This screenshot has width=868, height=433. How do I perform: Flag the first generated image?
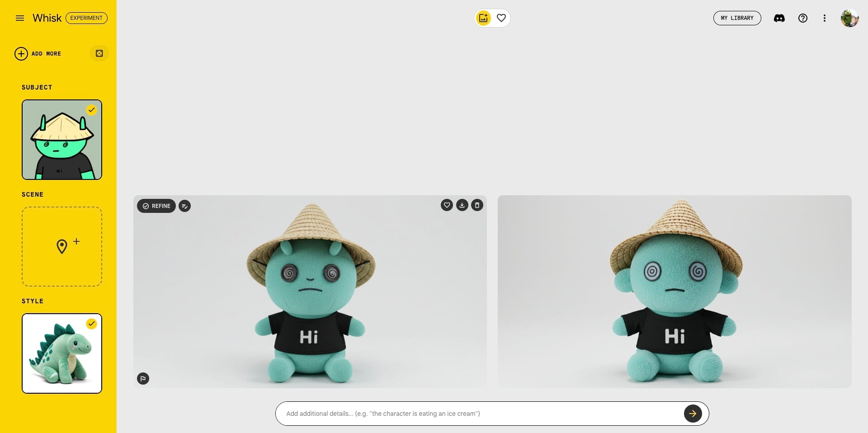pyautogui.click(x=143, y=379)
